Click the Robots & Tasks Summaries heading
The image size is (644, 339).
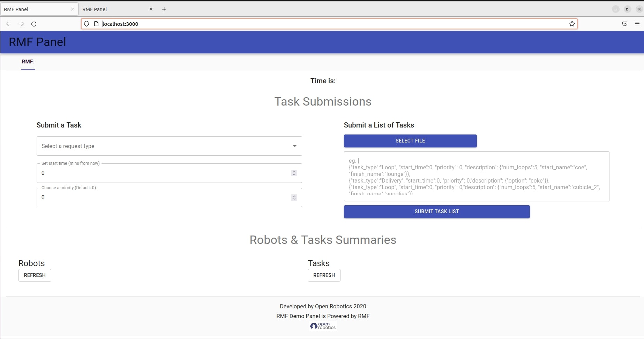(323, 240)
